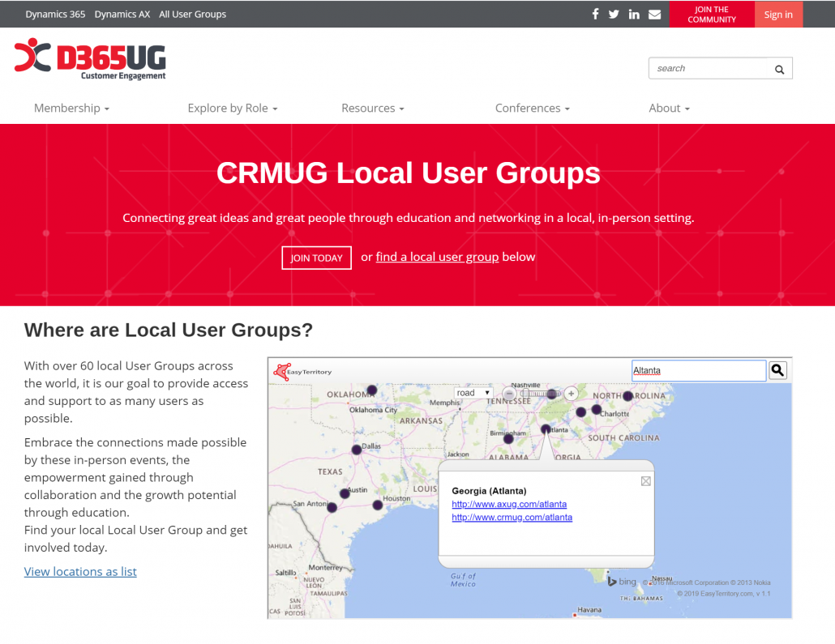Select the Birmingham map marker
The width and height of the screenshot is (835, 644).
(508, 439)
